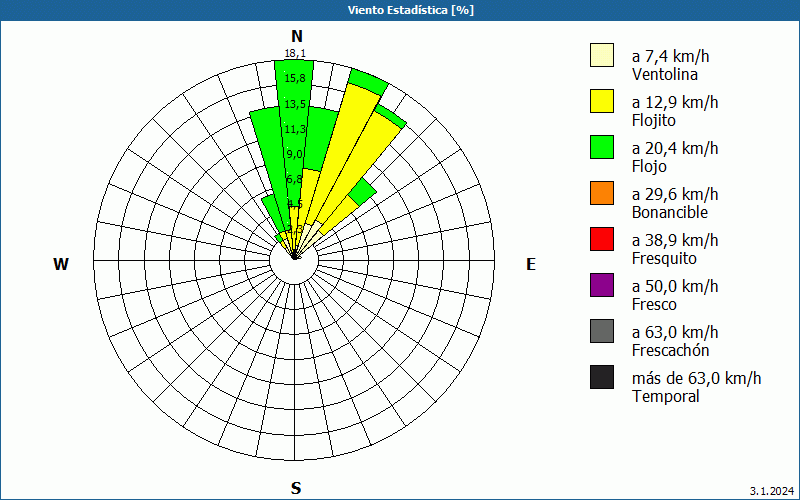Click the 'a 38,9 km/h' legend text
The image size is (800, 500).
(675, 240)
